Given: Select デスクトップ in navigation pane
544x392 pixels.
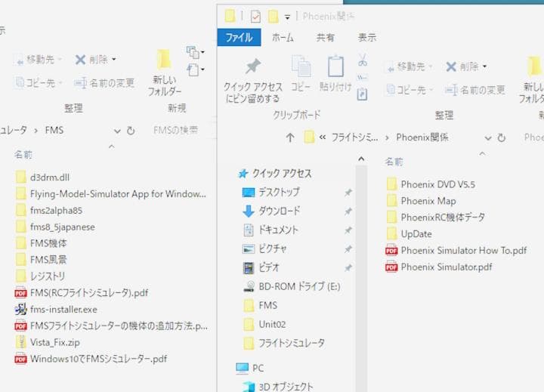Looking at the screenshot, I should tap(271, 192).
